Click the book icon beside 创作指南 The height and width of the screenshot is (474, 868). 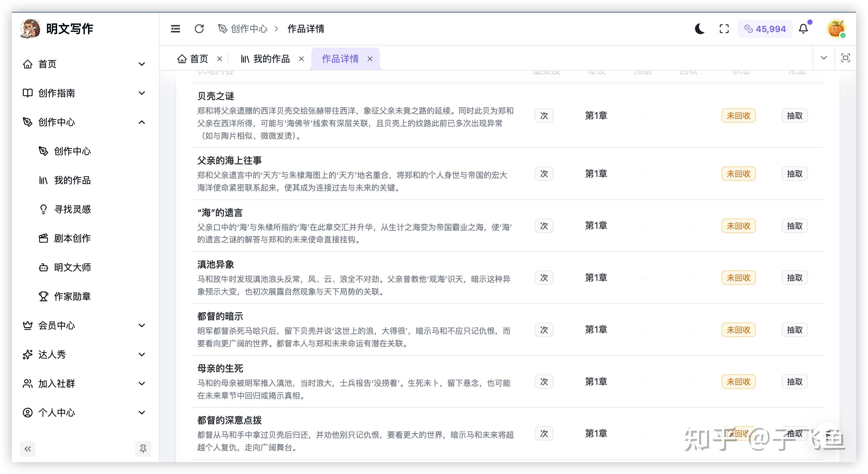click(x=28, y=93)
